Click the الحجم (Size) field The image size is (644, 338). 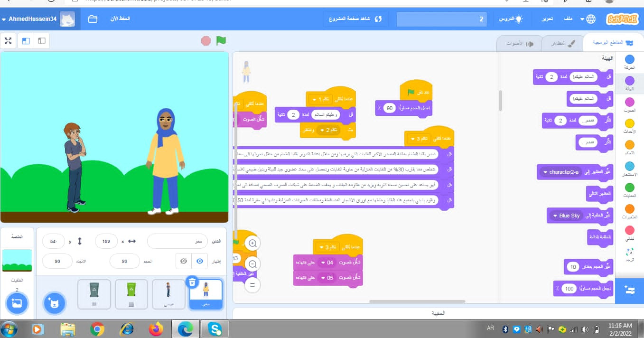124,261
